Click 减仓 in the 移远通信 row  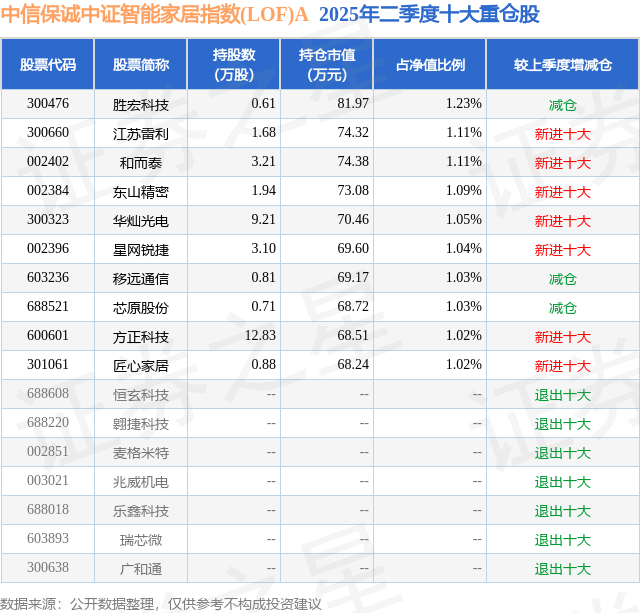(x=563, y=279)
